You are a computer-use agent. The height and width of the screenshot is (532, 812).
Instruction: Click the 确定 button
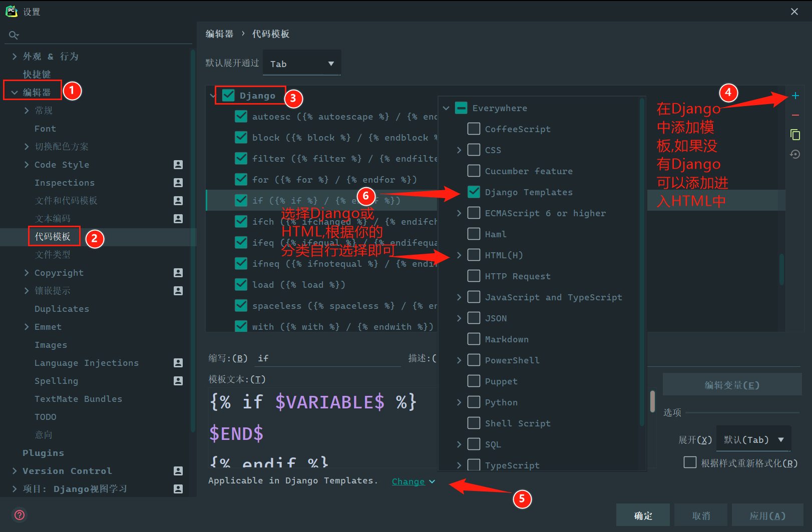[x=643, y=515]
